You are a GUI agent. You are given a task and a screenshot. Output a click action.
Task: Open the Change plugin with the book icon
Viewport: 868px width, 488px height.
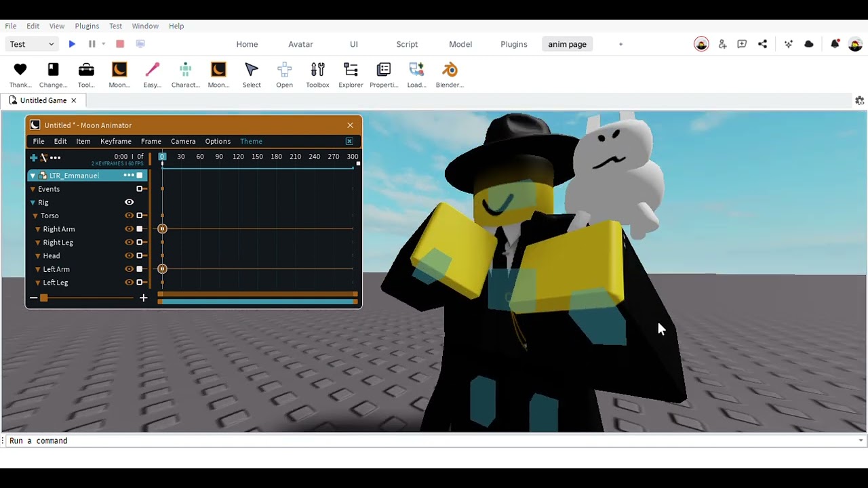point(53,70)
